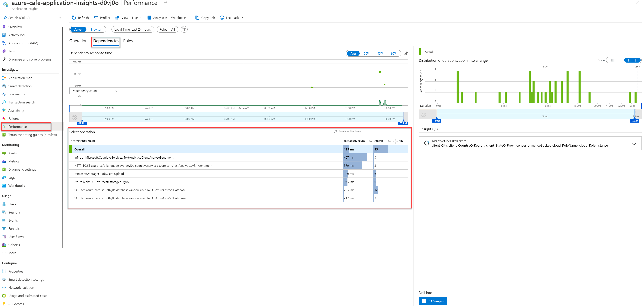Open the Application map
Screen dimensions: 644x306
click(x=20, y=78)
